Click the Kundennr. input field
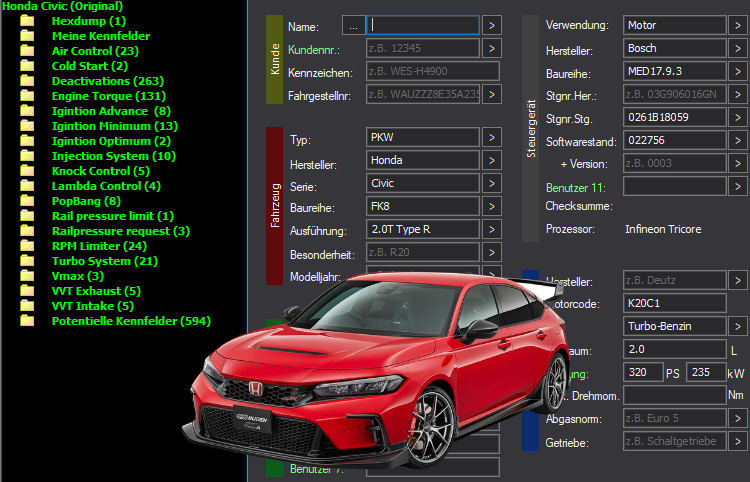Screen dimensions: 750x482 (423, 48)
